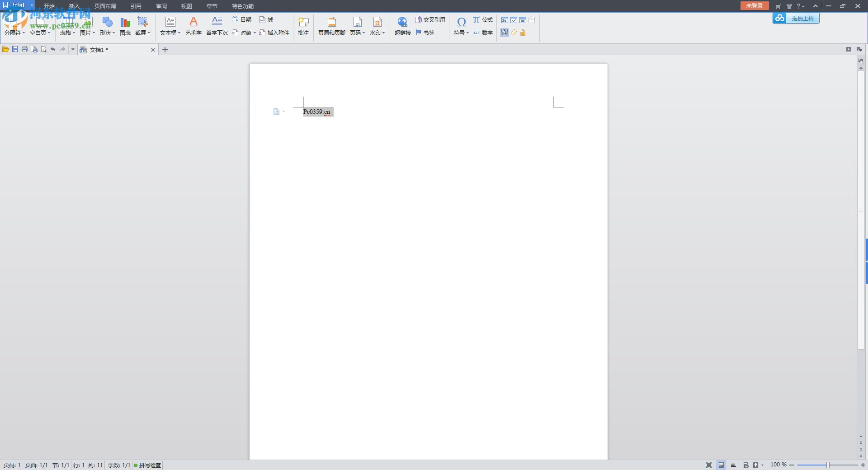Click the zoom slider handle
868x470 pixels.
(x=828, y=465)
